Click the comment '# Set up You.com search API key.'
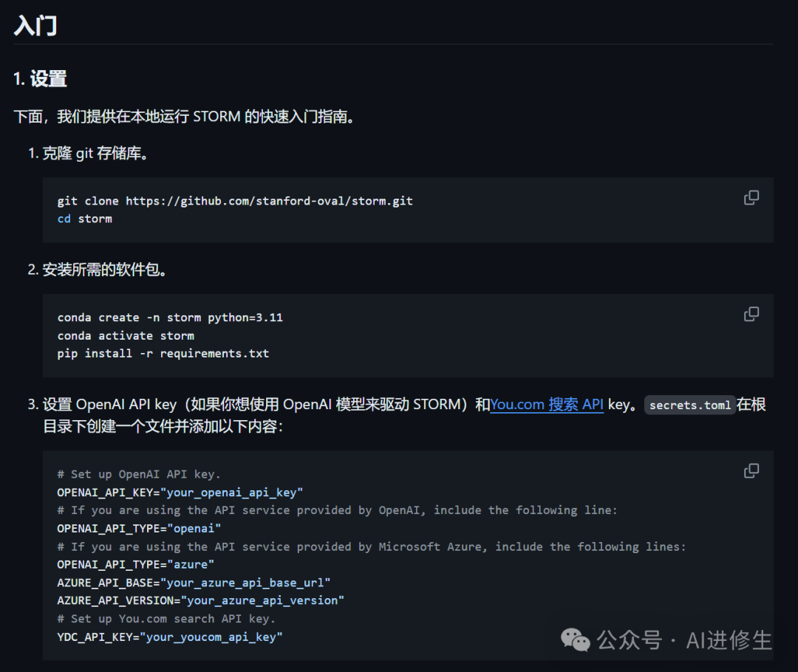 coord(166,619)
